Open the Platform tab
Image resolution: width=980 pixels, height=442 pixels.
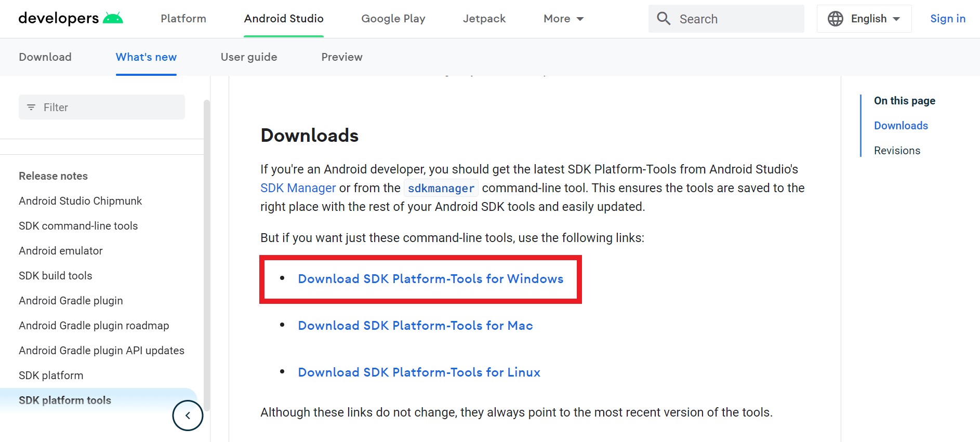(183, 19)
